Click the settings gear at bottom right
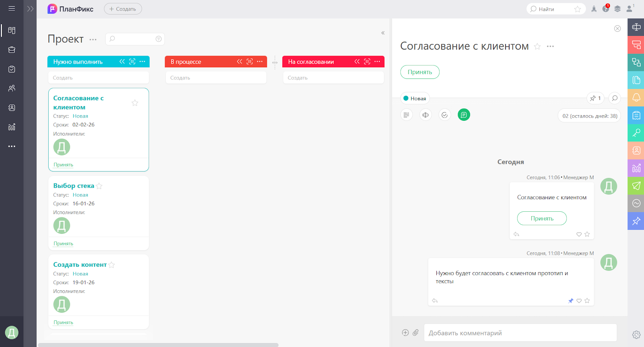This screenshot has width=644, height=347. 636,335
